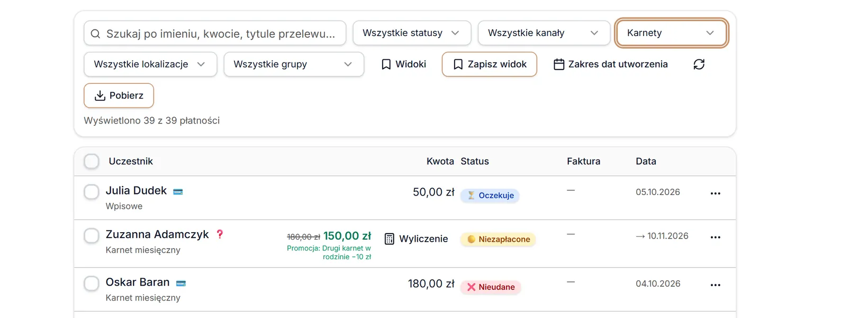Open the Wszystkie kanały dropdown
Viewport: 868px width, 318px height.
point(544,33)
